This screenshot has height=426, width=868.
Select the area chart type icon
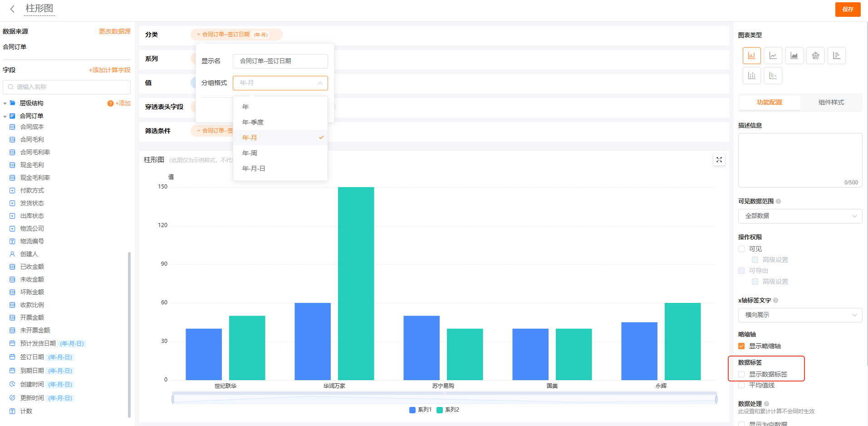794,56
